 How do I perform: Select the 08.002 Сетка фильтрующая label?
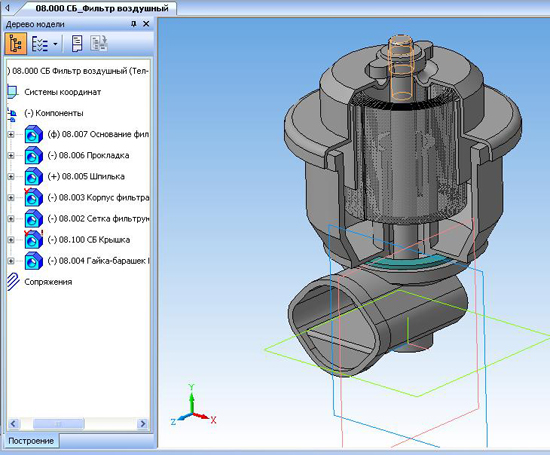(98, 219)
